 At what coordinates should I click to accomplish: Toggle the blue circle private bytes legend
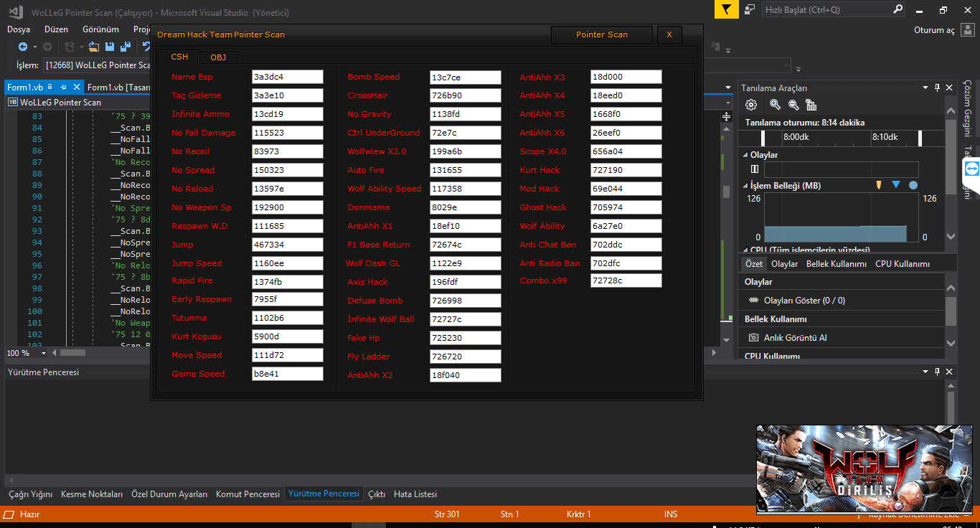tap(913, 185)
